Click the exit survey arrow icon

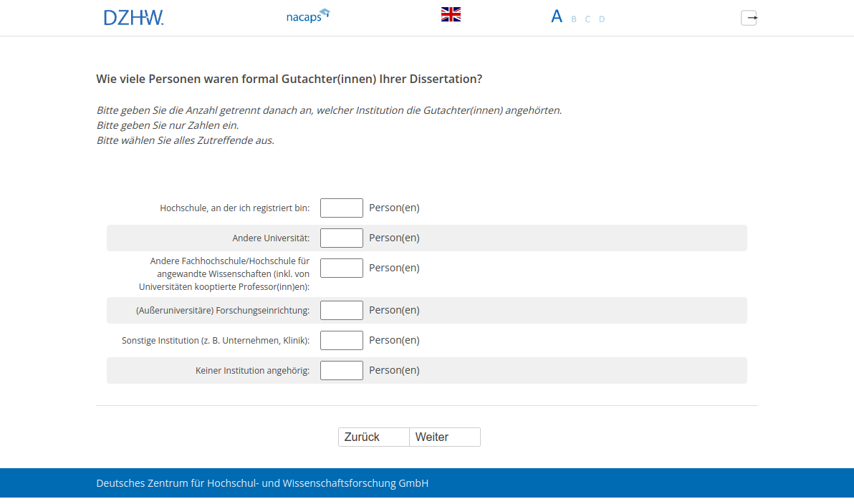749,18
